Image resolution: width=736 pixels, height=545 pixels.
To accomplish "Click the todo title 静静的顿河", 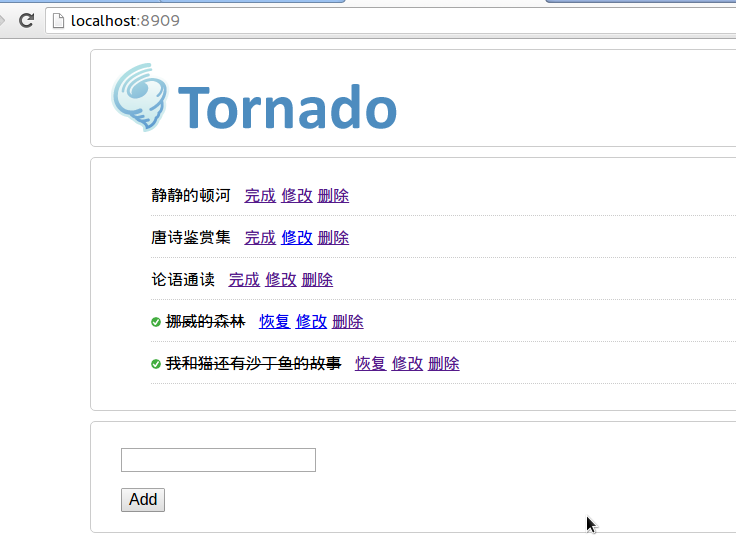I will 191,195.
